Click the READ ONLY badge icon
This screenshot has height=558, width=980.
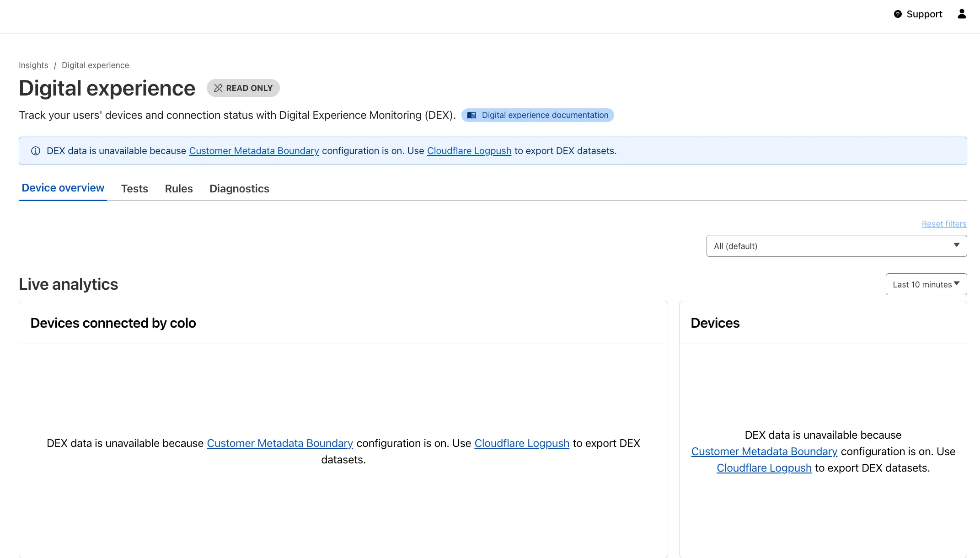pos(218,88)
